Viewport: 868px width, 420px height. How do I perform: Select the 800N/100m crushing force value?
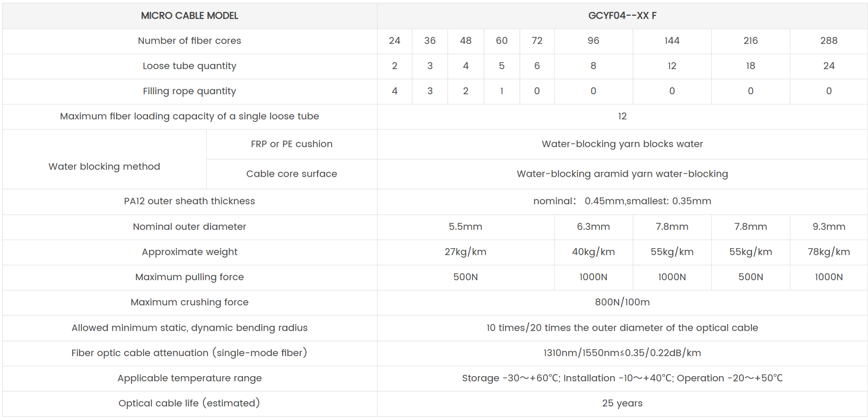(622, 302)
